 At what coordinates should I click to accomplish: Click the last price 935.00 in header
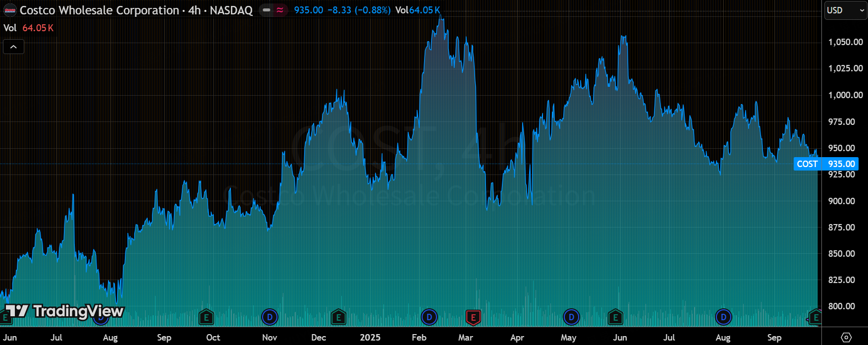tap(308, 10)
